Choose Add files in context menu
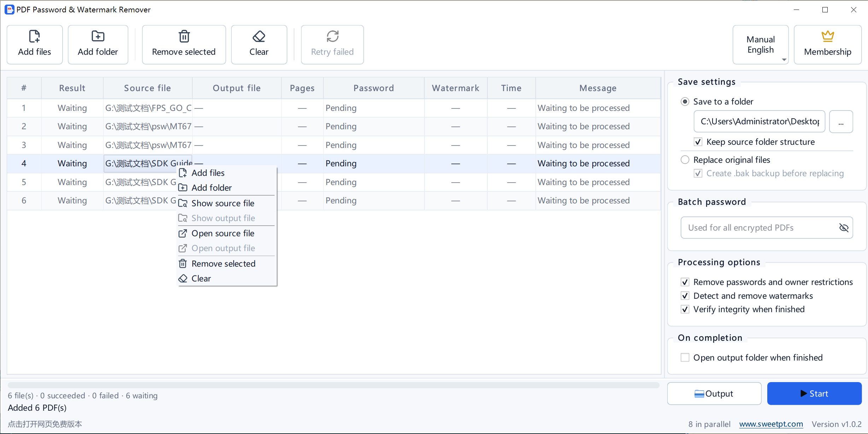This screenshot has height=434, width=868. (227, 173)
